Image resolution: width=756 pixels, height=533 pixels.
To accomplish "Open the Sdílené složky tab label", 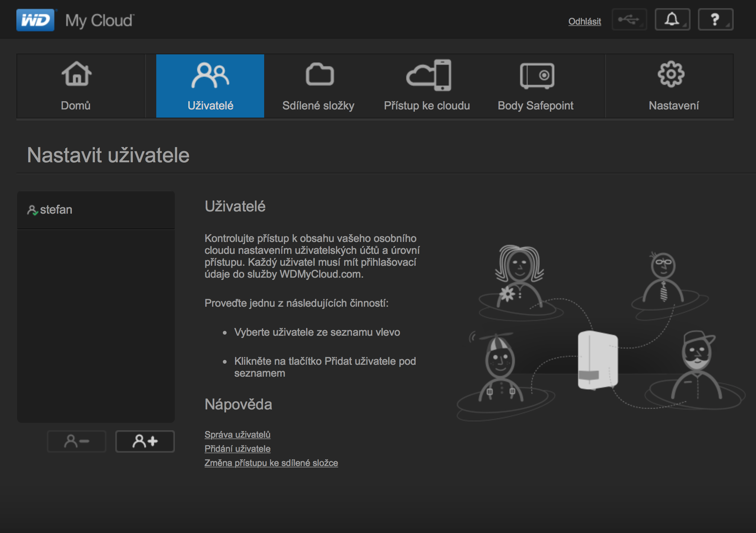I will (318, 106).
